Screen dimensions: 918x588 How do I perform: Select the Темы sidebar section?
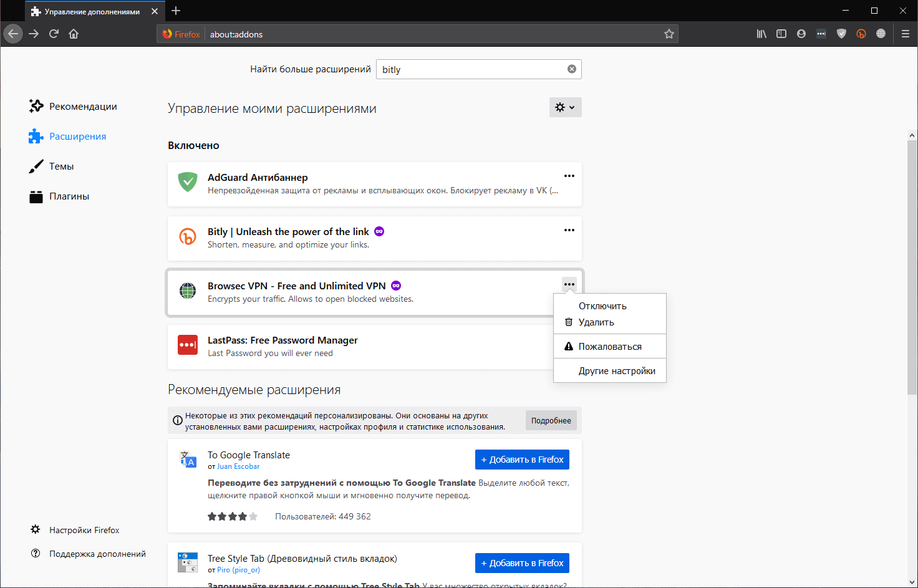click(x=60, y=166)
